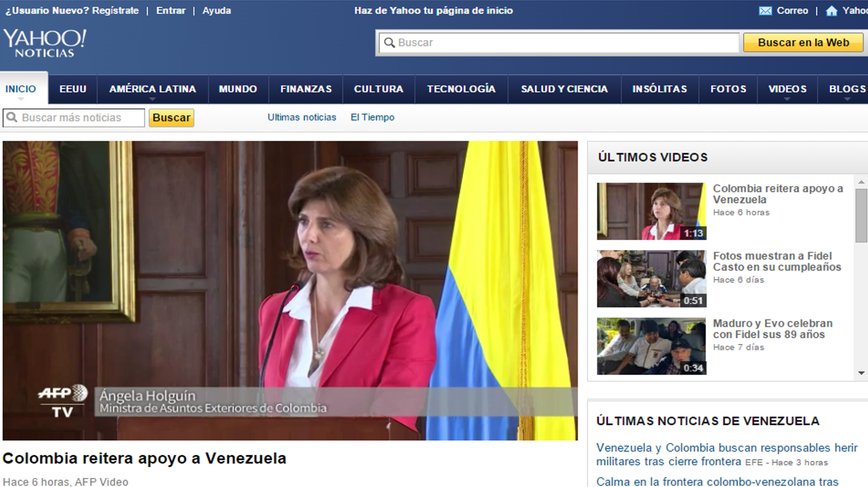Click video list scrollbar up arrow

(x=862, y=182)
